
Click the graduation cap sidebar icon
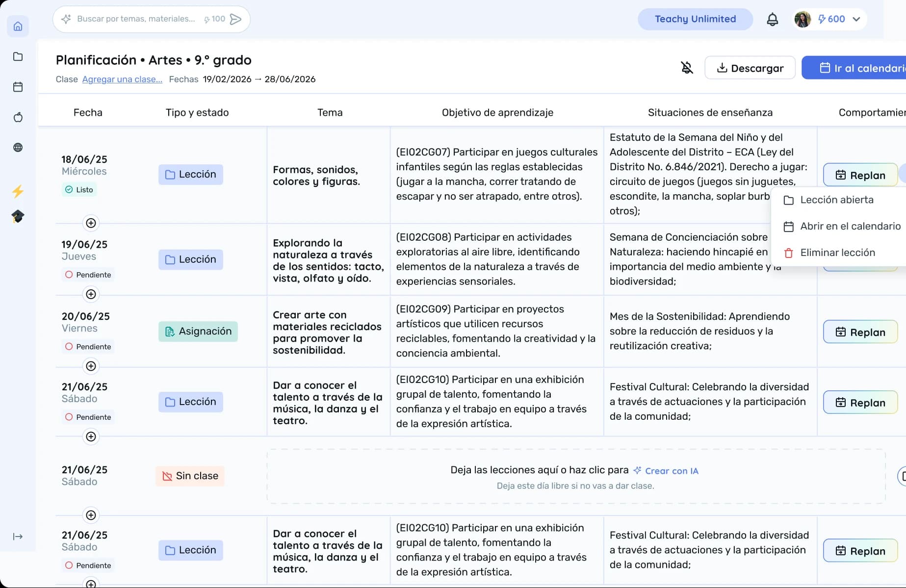point(18,216)
